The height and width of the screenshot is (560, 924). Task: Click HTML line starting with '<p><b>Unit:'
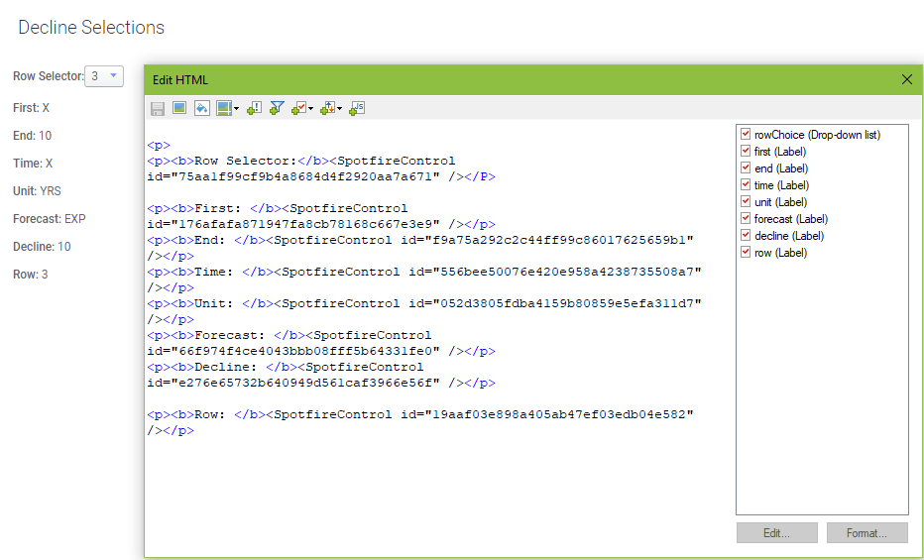pyautogui.click(x=424, y=304)
